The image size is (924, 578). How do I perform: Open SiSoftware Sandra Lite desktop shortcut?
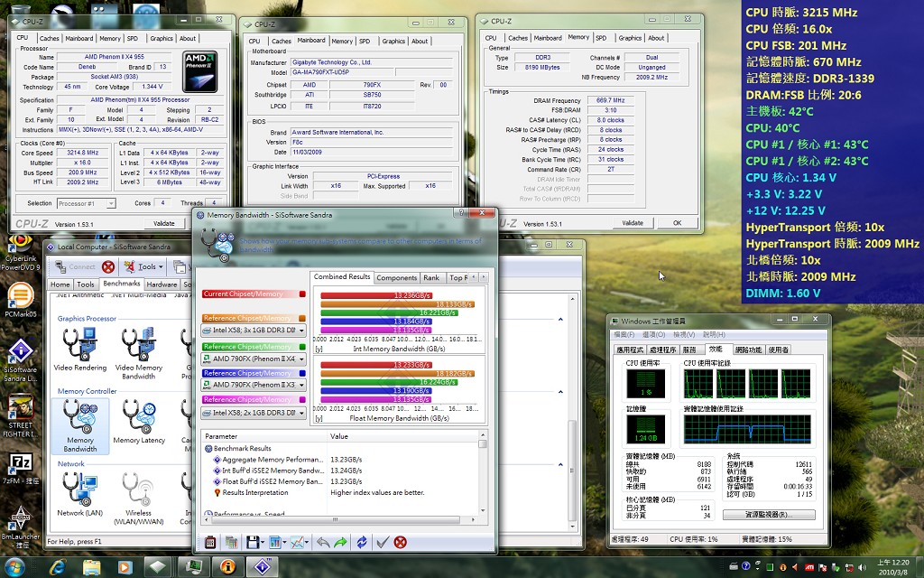click(21, 360)
